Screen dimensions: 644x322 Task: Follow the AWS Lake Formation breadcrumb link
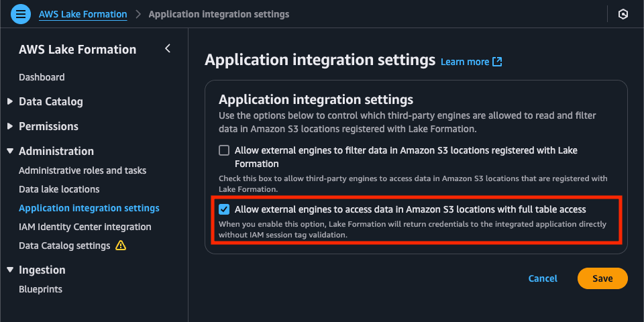(83, 14)
